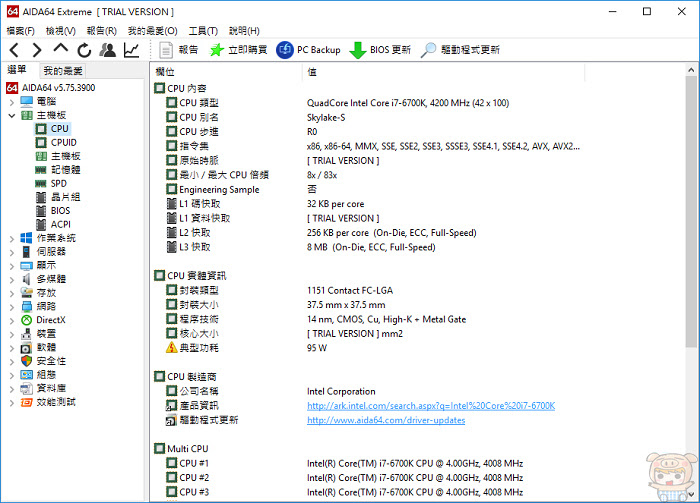Open PC Backup from toolbar
Viewport: 700px width, 503px height.
308,50
